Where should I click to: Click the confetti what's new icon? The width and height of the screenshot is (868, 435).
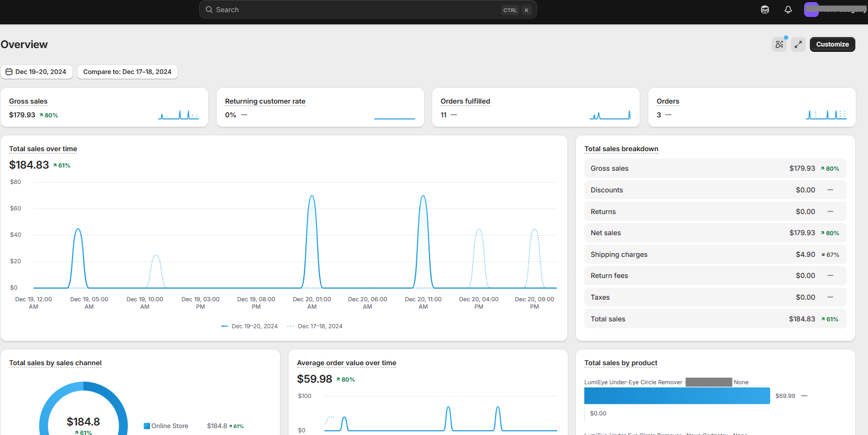click(779, 44)
